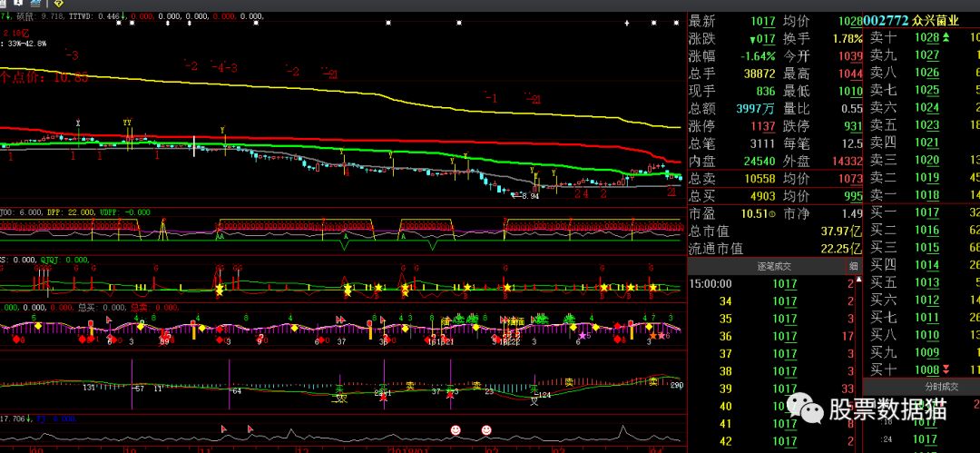The image size is (980, 453).
Task: Click the 8.94 low price label on chart
Action: coord(528,196)
